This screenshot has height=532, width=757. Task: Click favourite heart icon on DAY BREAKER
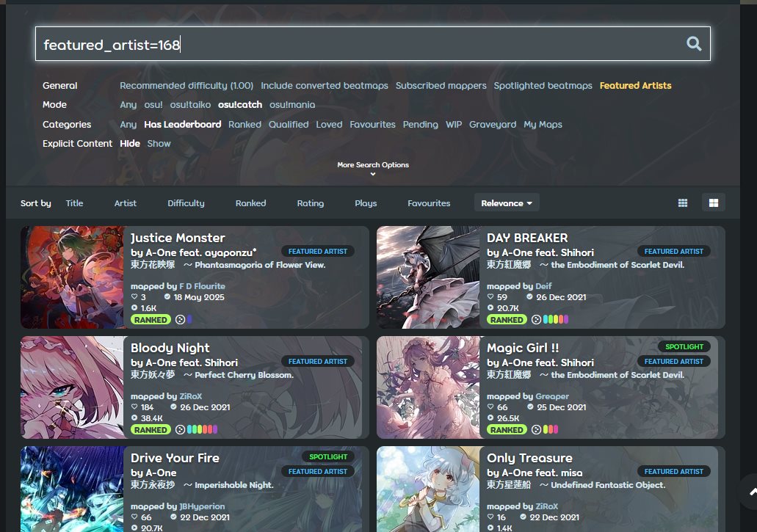[x=490, y=297]
